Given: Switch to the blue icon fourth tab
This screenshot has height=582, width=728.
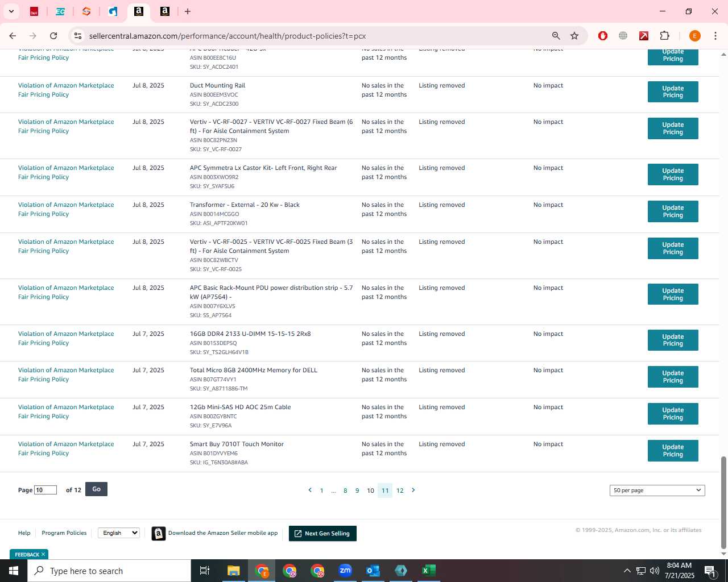Looking at the screenshot, I should [x=113, y=11].
